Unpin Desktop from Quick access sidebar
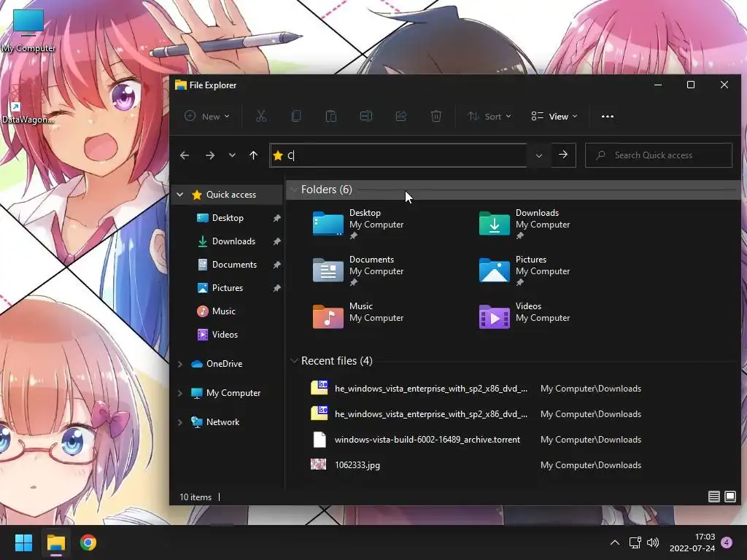 pyautogui.click(x=276, y=218)
